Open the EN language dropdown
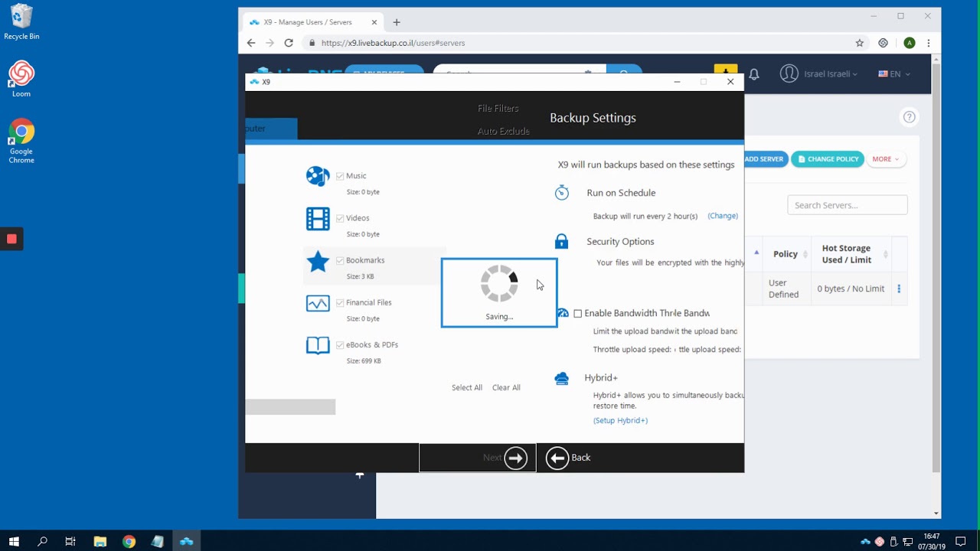Image resolution: width=980 pixels, height=551 pixels. (x=894, y=74)
